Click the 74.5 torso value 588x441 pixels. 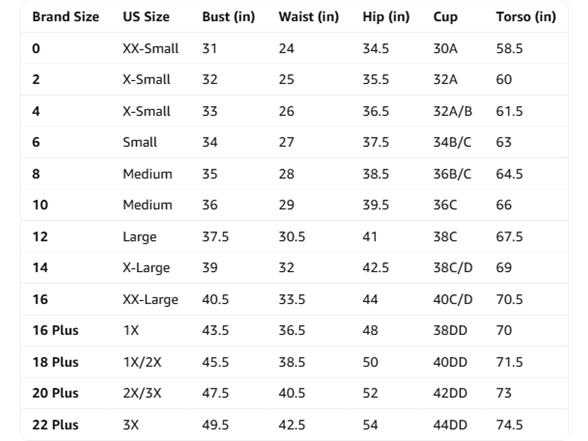[509, 424]
